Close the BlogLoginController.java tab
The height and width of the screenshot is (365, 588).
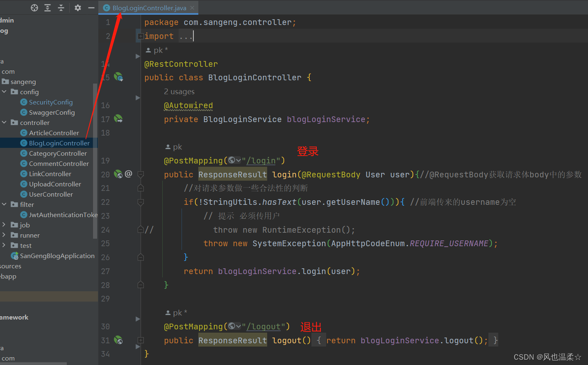[192, 8]
